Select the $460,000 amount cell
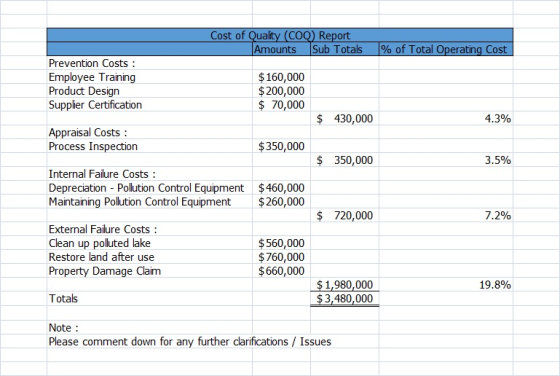The width and height of the screenshot is (560, 376). tap(281, 188)
